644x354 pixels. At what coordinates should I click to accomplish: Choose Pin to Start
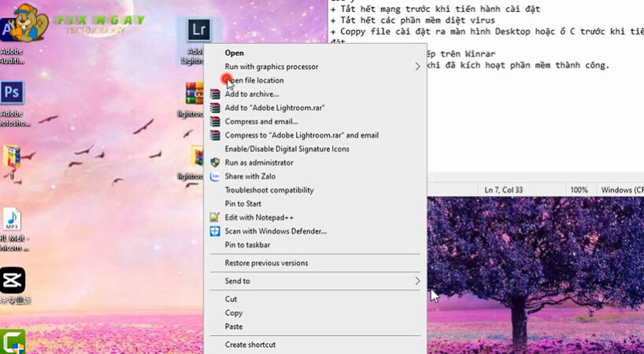click(x=316, y=204)
